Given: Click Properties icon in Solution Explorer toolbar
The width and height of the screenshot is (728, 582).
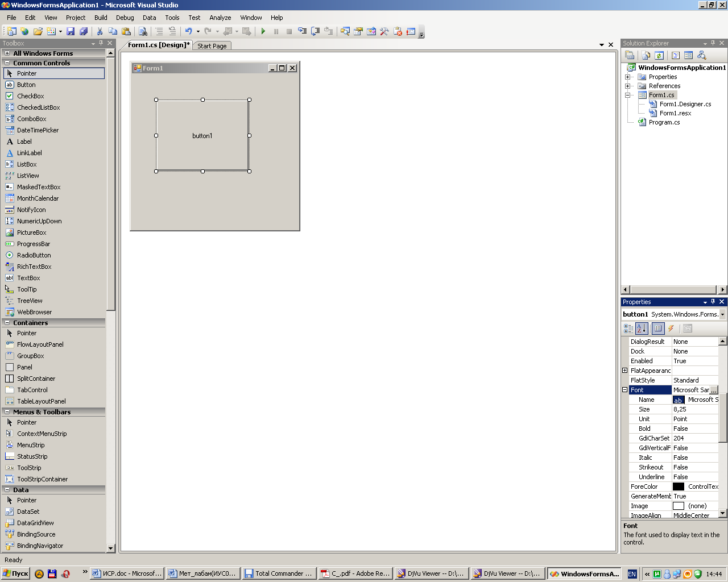Looking at the screenshot, I should (x=630, y=55).
